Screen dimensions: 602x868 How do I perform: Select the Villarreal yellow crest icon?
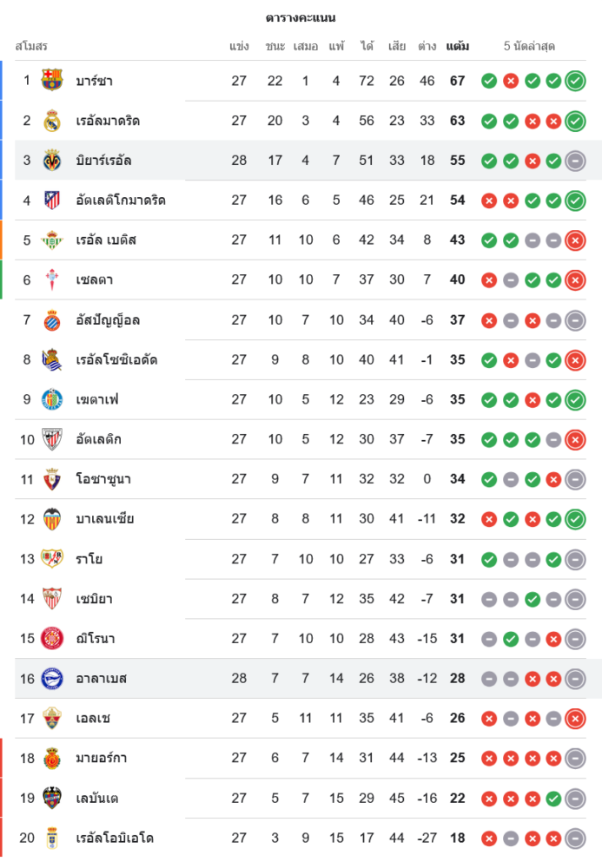point(52,161)
